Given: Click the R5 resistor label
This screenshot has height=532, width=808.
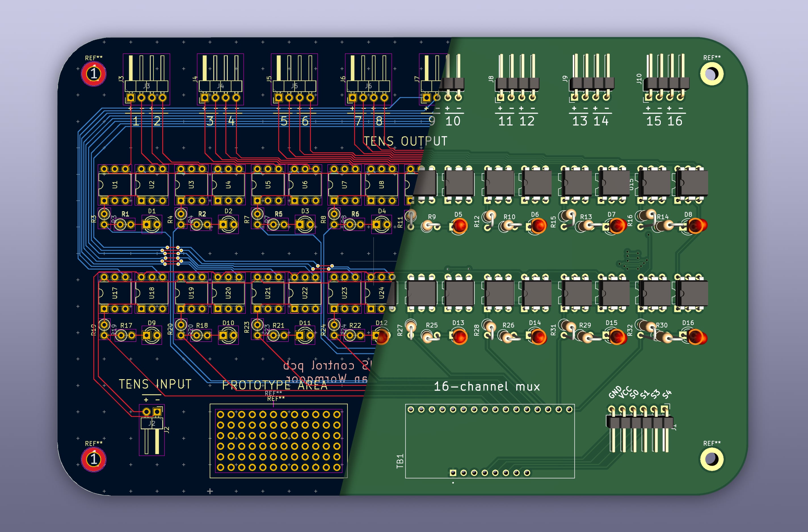Looking at the screenshot, I should (278, 214).
